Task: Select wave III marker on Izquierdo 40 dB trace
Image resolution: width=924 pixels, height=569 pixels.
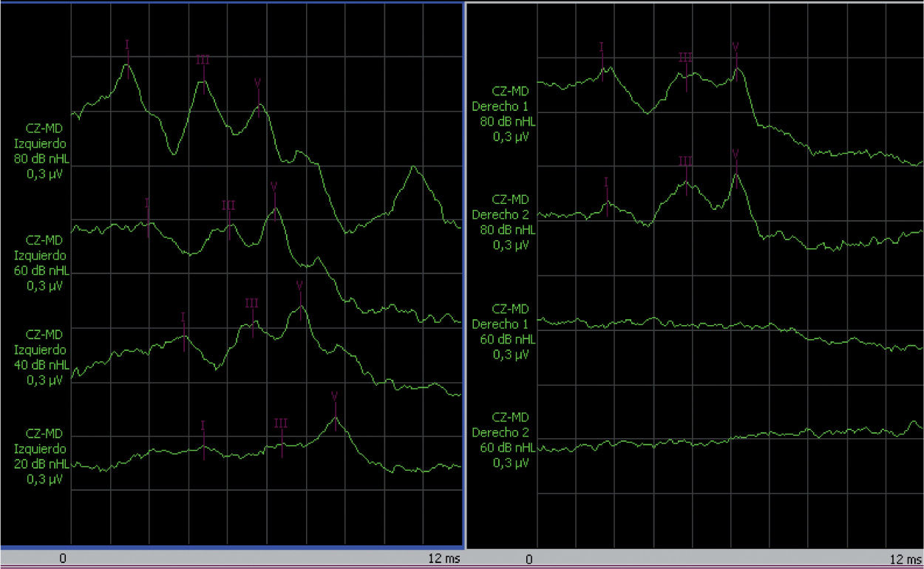Action: [252, 316]
